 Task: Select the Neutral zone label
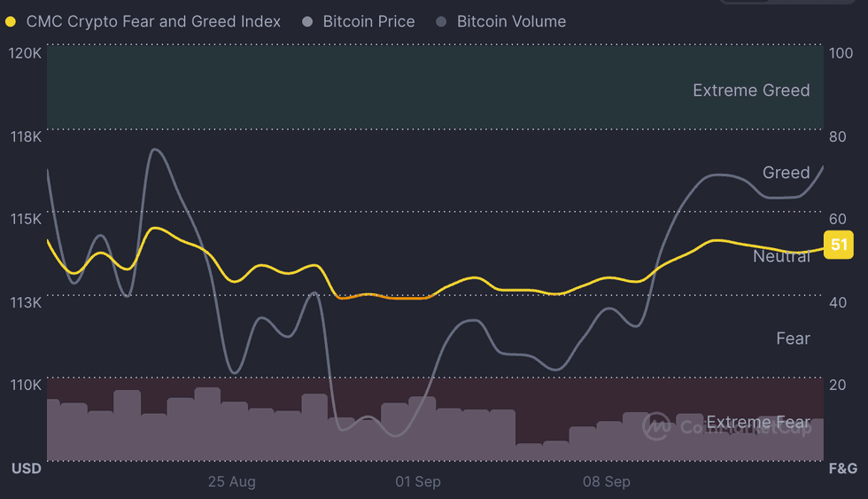coord(781,256)
